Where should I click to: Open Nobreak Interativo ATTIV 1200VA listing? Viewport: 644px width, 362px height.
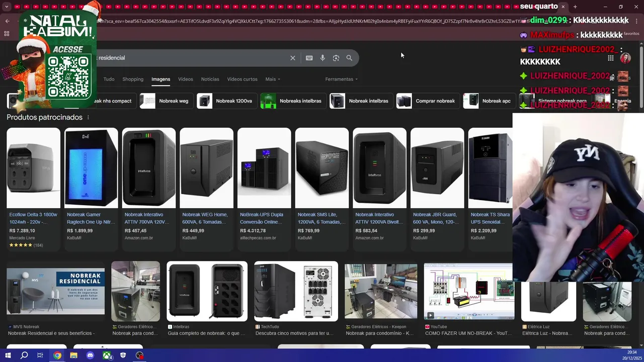pyautogui.click(x=379, y=189)
